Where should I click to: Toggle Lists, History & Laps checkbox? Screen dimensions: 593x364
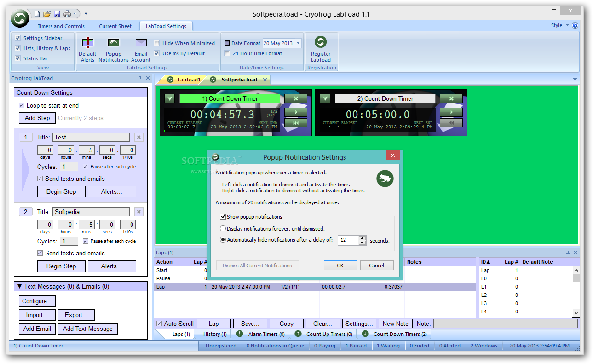[x=18, y=48]
